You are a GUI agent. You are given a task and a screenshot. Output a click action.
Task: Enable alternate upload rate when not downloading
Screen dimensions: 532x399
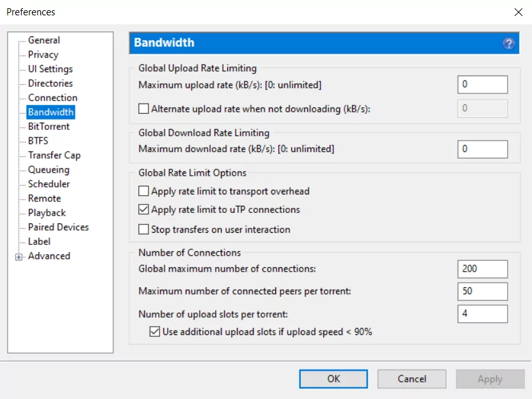click(x=143, y=109)
